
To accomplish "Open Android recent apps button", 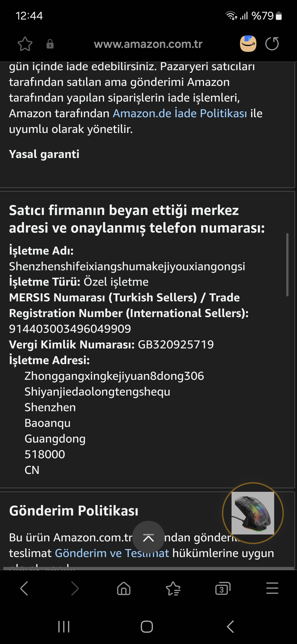I will (x=64, y=627).
